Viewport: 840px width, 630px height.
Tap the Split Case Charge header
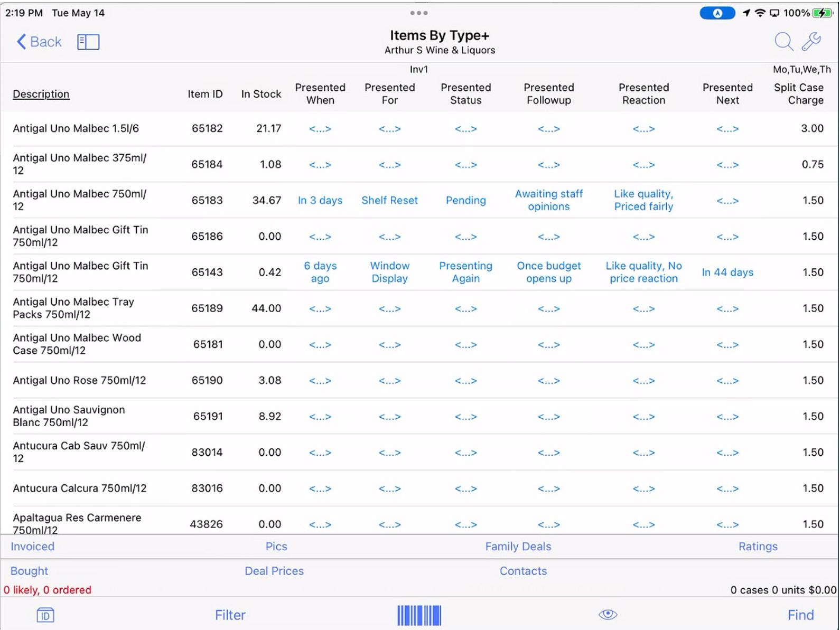pos(799,94)
